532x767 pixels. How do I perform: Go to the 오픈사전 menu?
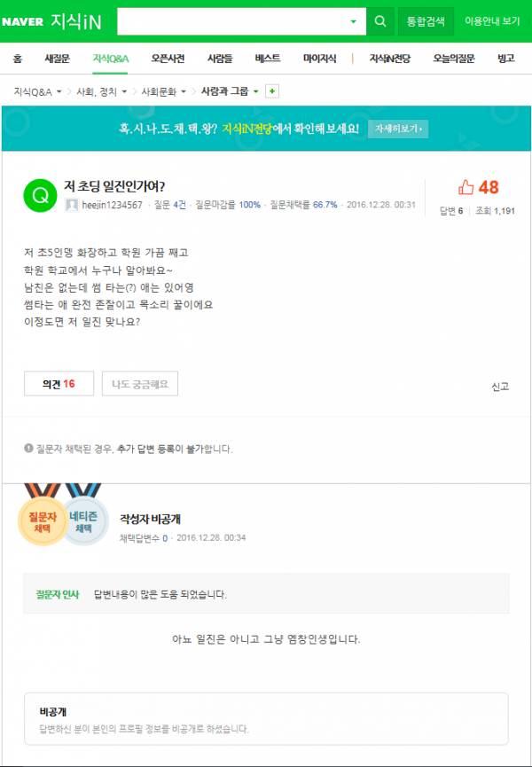coord(168,59)
